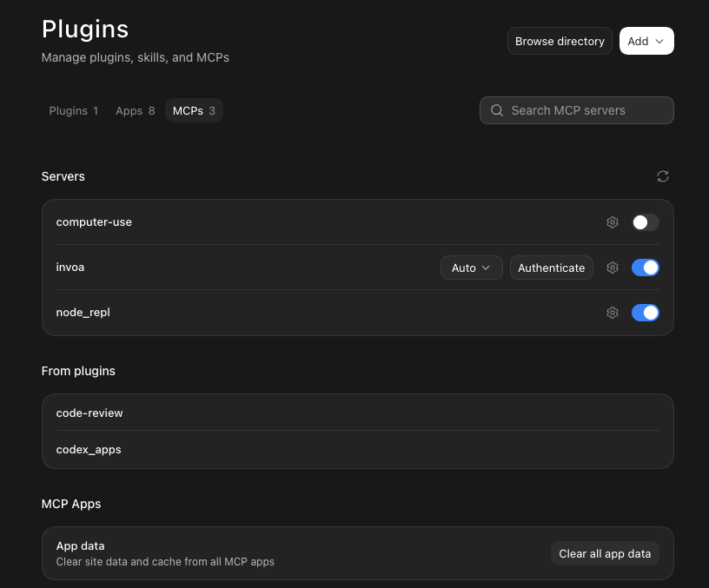Click the search magnifier icon
This screenshot has width=709, height=588.
pos(496,110)
